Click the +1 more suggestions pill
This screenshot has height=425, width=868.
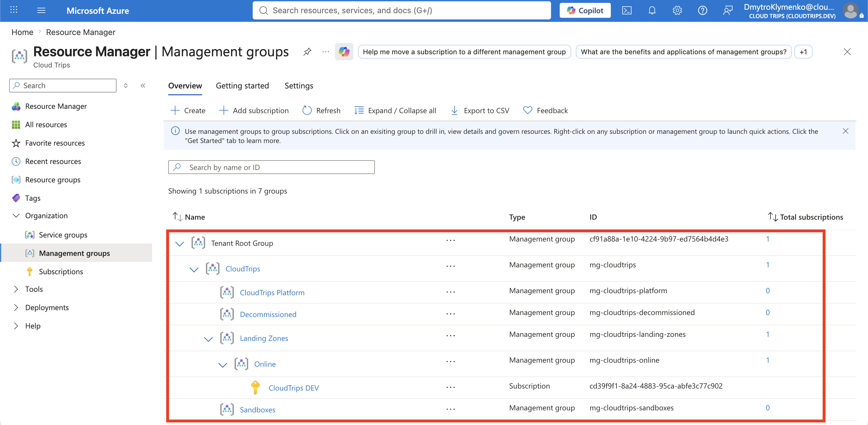point(803,52)
